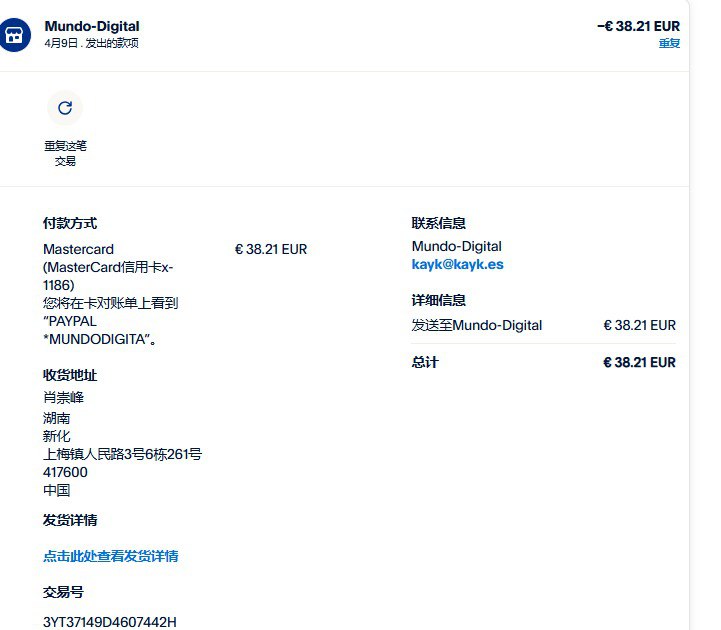The image size is (721, 630).
Task: Click the country text 中国
Action: [x=57, y=490]
